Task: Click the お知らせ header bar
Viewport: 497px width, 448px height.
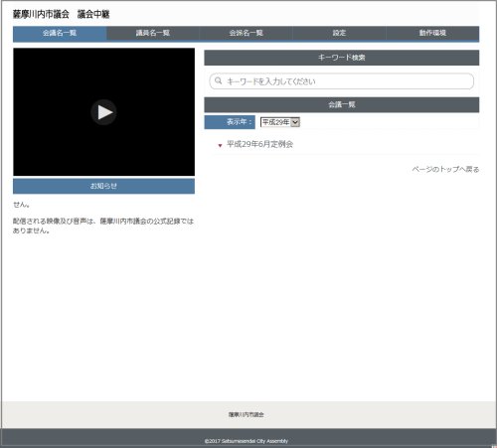Action: [103, 186]
